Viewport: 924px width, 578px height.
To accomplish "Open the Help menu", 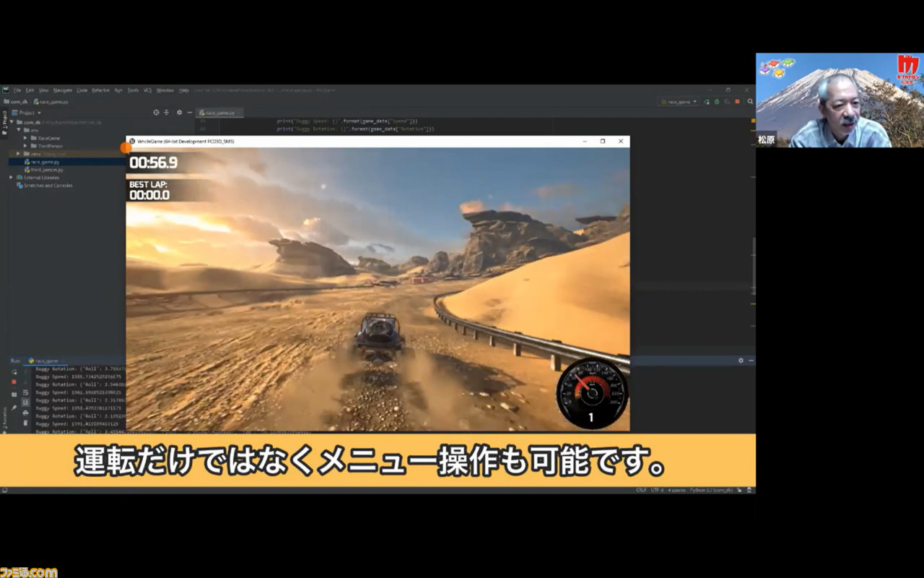I will point(184,90).
